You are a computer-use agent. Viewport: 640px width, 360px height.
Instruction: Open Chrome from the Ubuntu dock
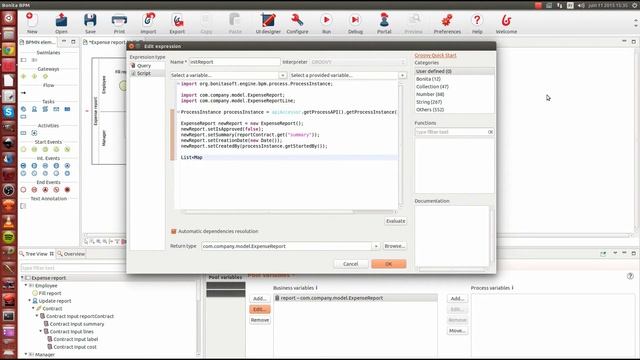(x=9, y=51)
